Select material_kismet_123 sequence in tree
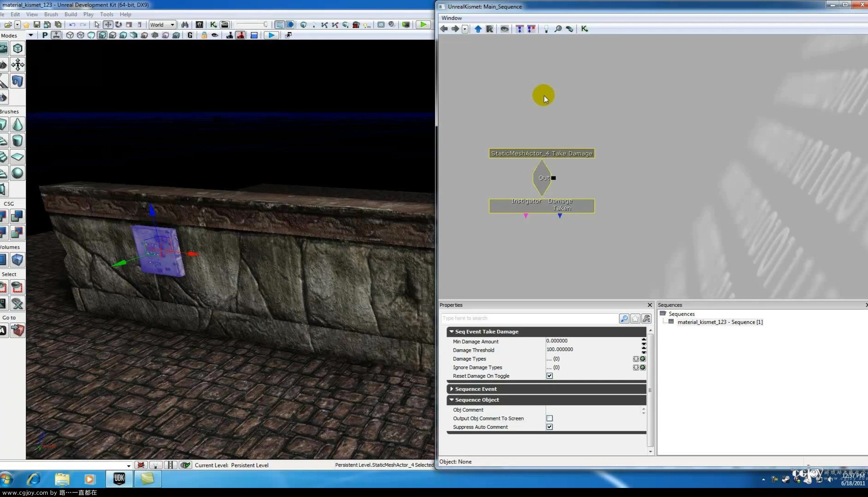 click(720, 322)
